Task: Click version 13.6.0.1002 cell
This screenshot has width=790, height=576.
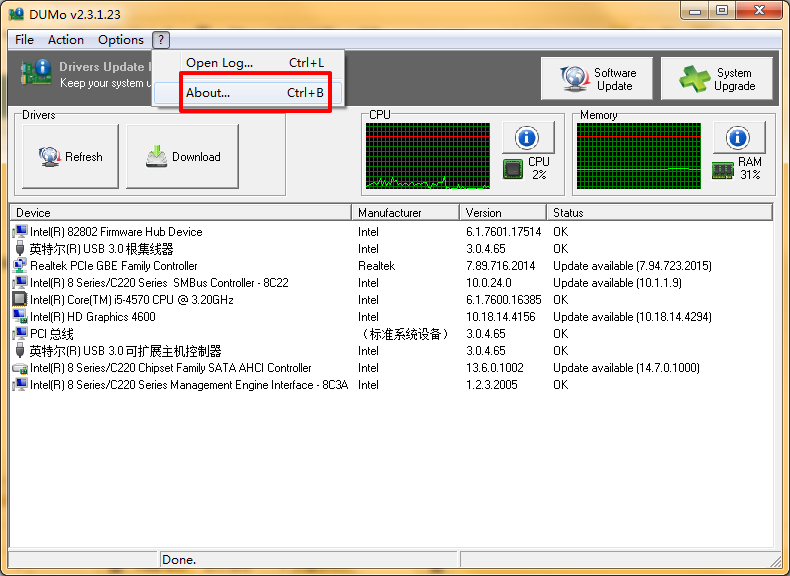Action: tap(495, 368)
